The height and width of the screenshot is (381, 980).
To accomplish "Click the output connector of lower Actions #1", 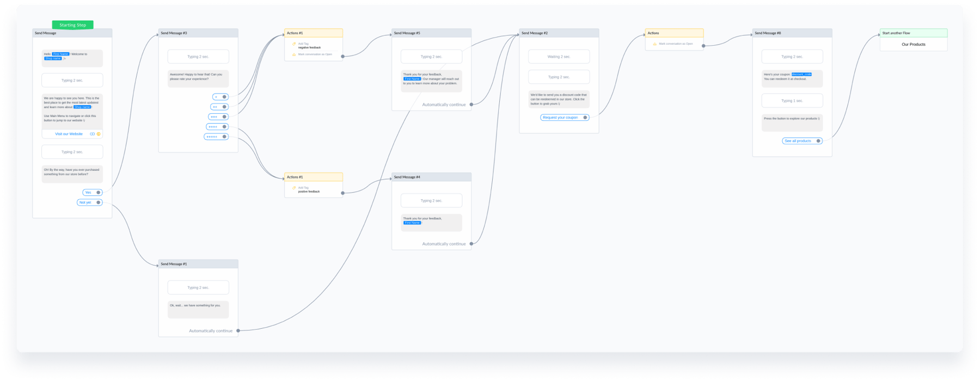I will click(x=342, y=193).
